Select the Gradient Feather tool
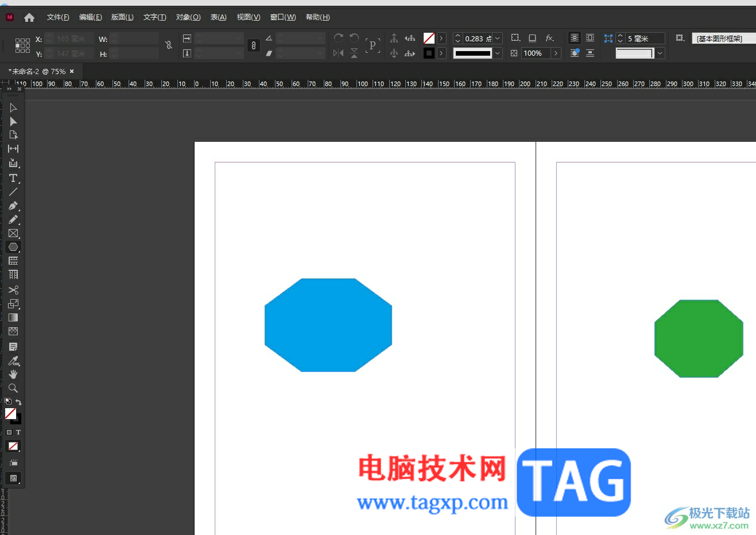The image size is (756, 535). [x=13, y=331]
